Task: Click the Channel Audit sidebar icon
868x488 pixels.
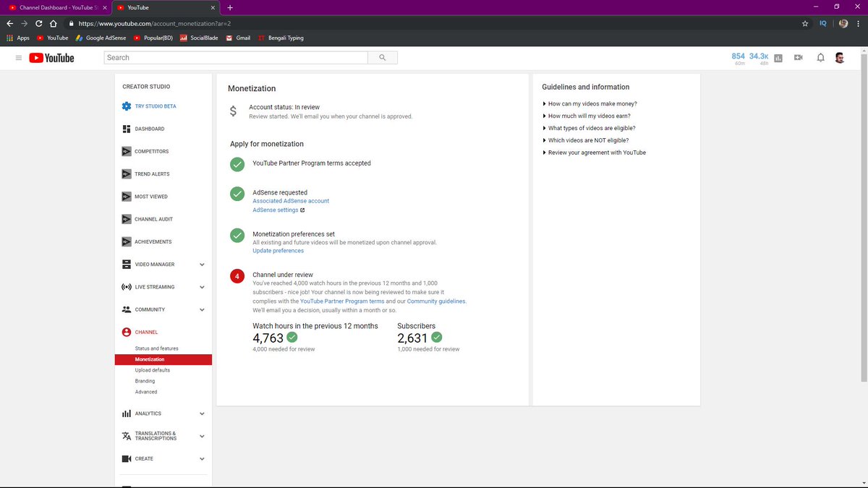Action: [127, 219]
